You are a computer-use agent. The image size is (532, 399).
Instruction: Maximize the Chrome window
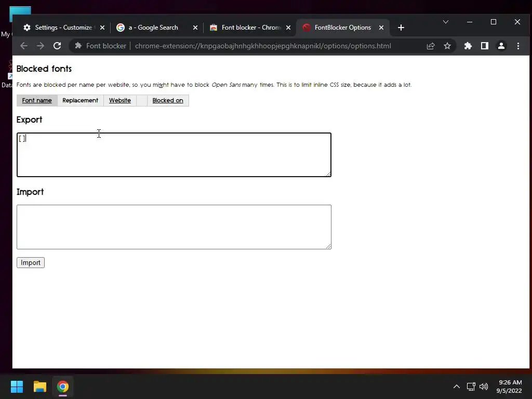[x=494, y=22]
